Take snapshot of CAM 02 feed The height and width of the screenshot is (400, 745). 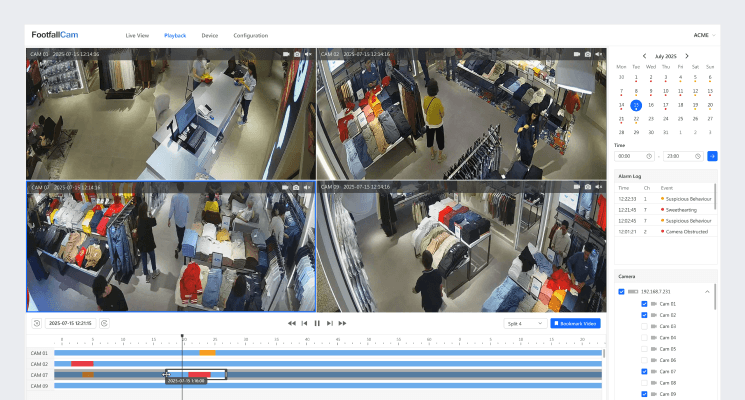click(588, 54)
